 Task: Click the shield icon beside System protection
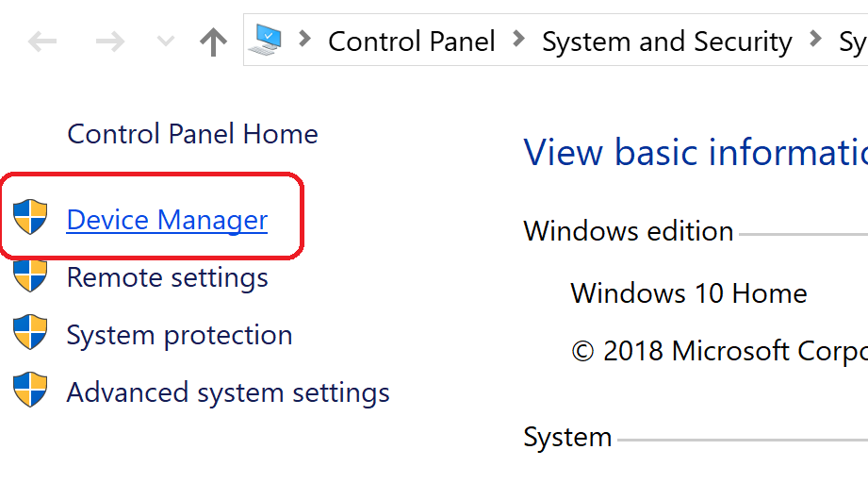pyautogui.click(x=30, y=333)
